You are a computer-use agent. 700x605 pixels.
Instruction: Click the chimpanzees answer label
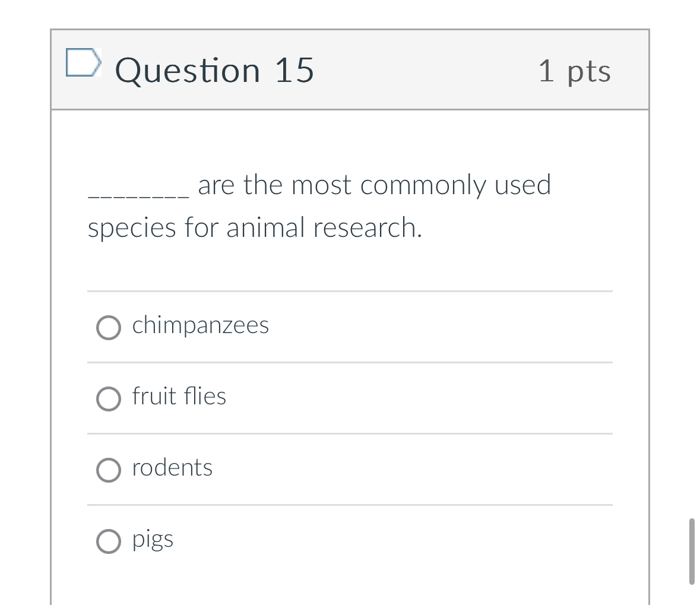tap(200, 325)
